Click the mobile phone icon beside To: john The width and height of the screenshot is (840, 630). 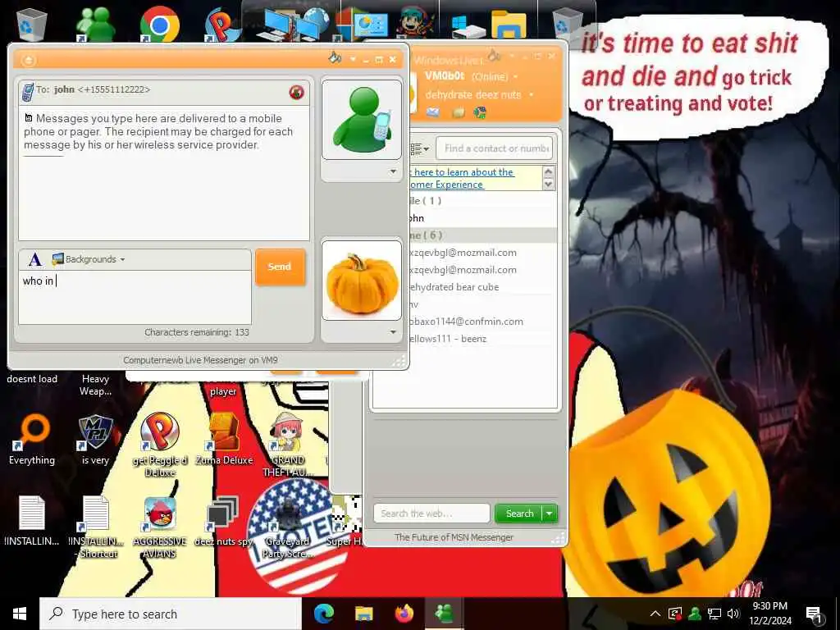pos(27,92)
